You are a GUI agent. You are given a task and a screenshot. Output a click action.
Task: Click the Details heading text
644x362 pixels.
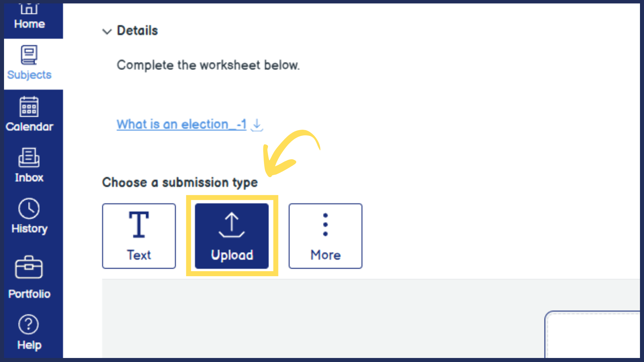point(137,31)
